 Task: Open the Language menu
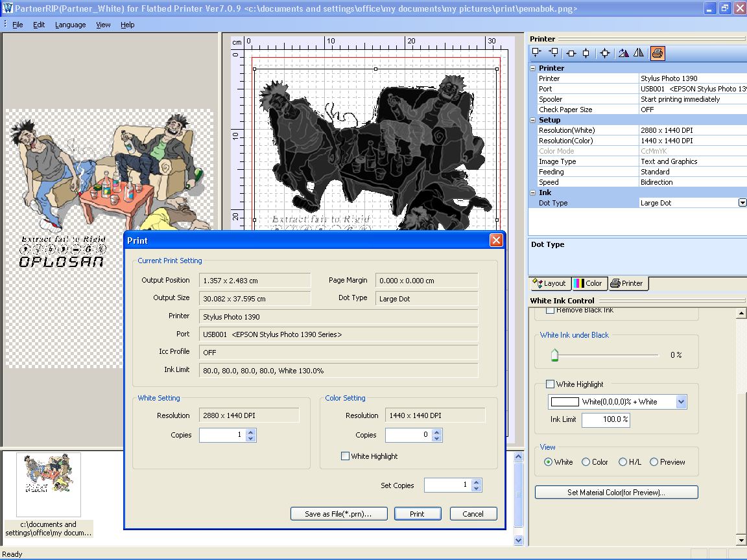pyautogui.click(x=71, y=25)
